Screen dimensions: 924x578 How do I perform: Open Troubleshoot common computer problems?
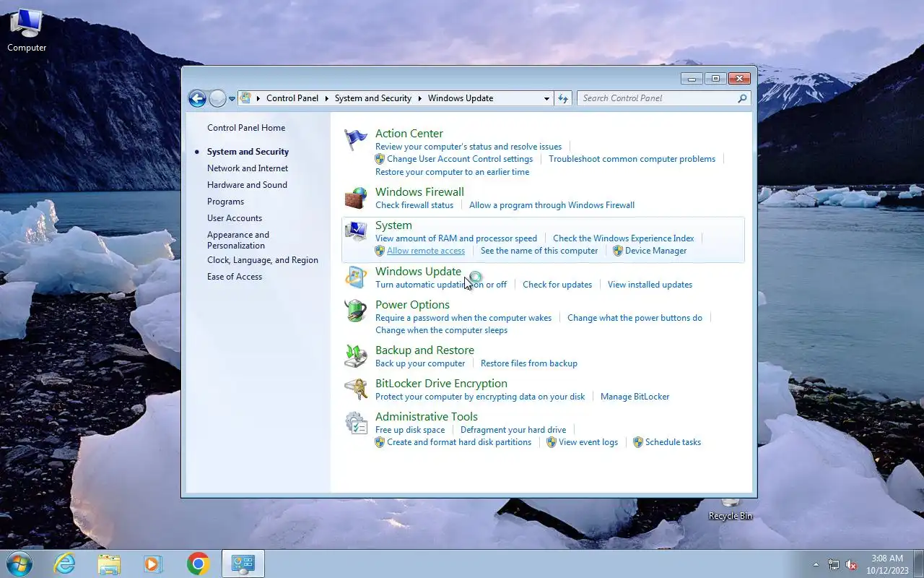[x=632, y=159]
